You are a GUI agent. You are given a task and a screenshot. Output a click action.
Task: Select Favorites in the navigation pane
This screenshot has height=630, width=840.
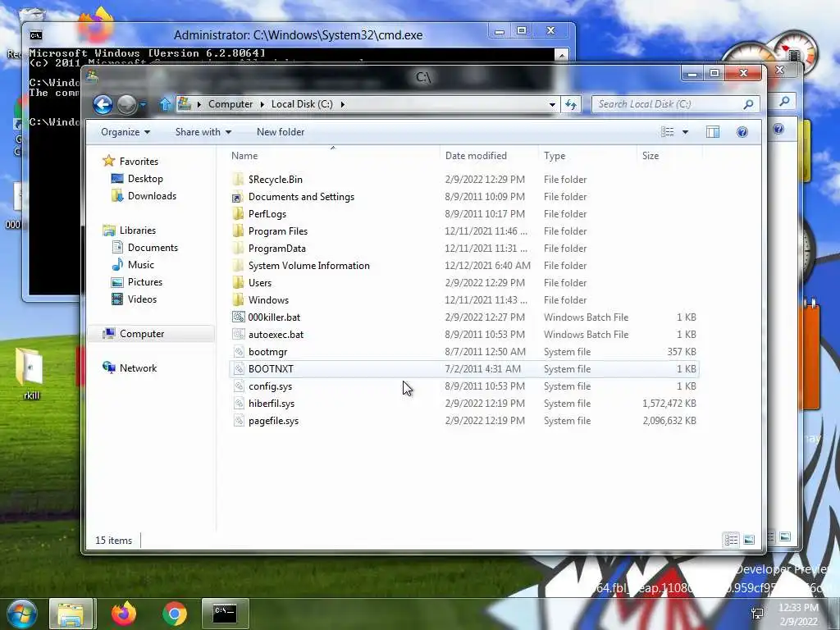[x=139, y=162]
